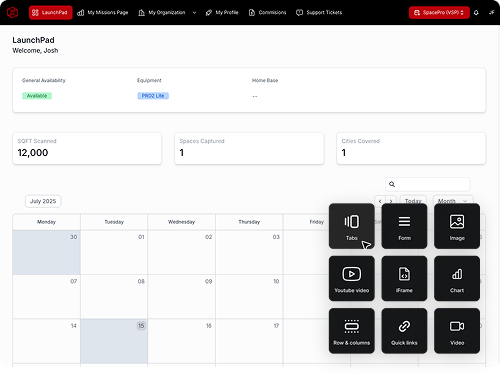
Task: Select calendar day 30
Action: 46,252
